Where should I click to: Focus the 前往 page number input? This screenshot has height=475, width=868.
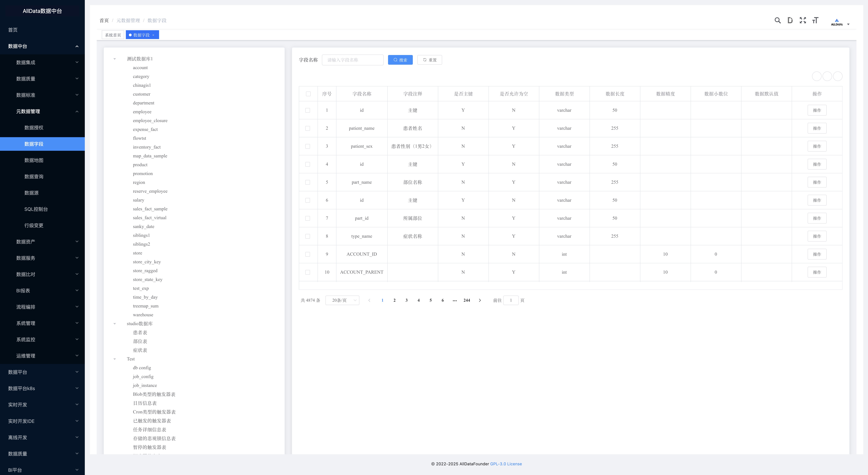[x=511, y=300]
